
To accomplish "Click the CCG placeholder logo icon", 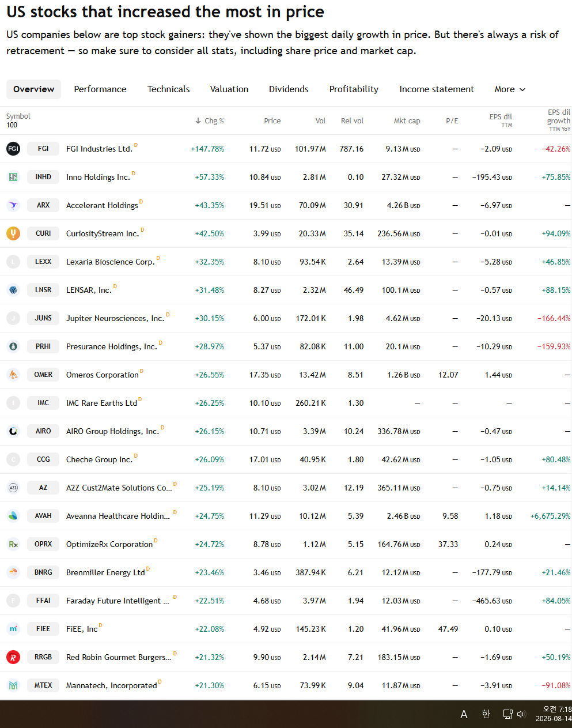I will coord(13,459).
